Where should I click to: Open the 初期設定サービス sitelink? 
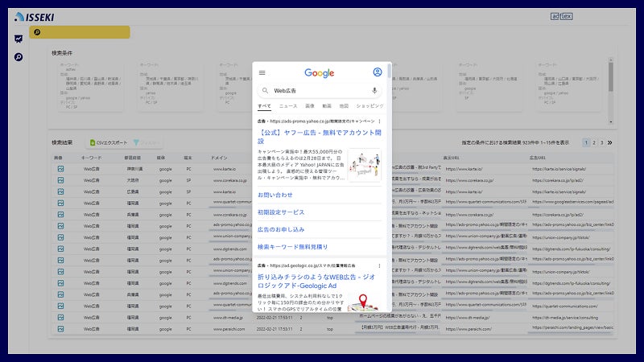point(281,212)
